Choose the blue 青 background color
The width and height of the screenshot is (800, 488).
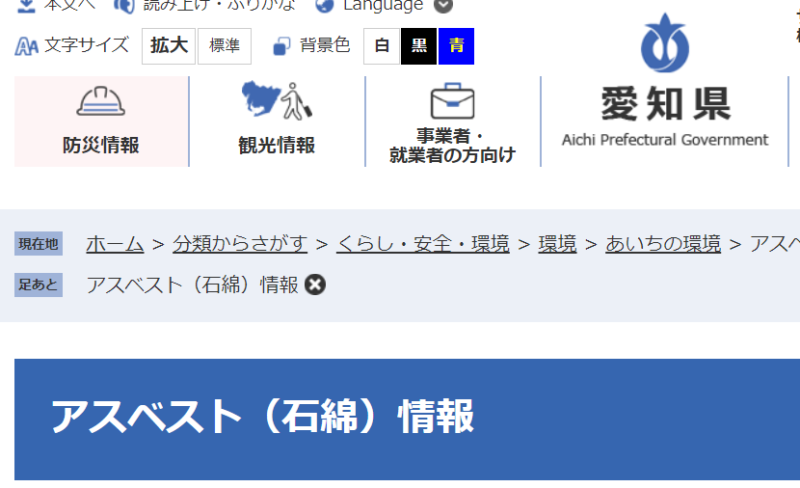click(x=456, y=46)
